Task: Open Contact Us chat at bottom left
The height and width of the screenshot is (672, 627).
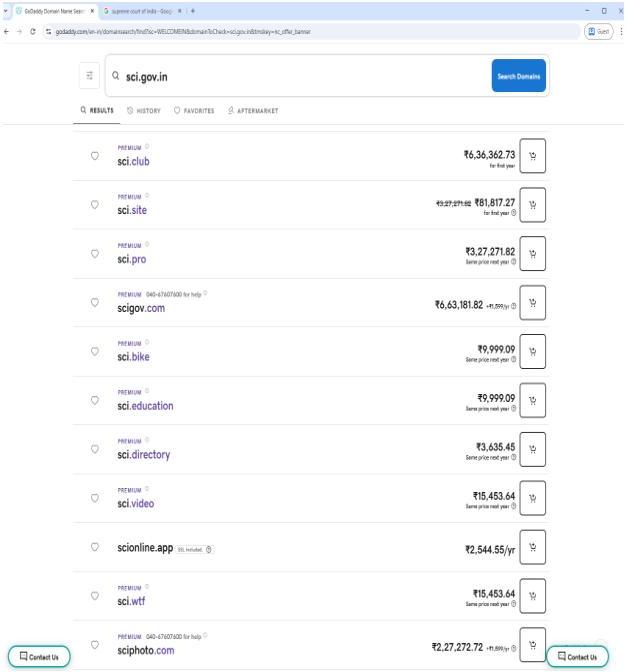Action: click(x=39, y=657)
